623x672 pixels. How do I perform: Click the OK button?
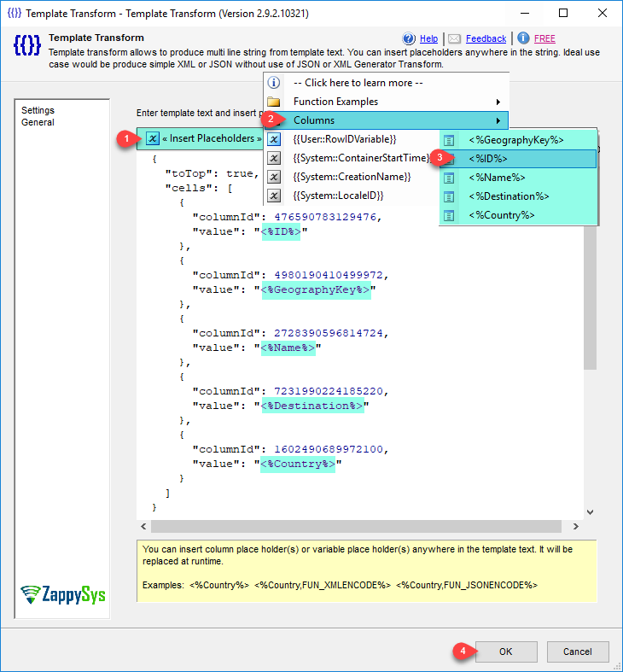pyautogui.click(x=506, y=652)
